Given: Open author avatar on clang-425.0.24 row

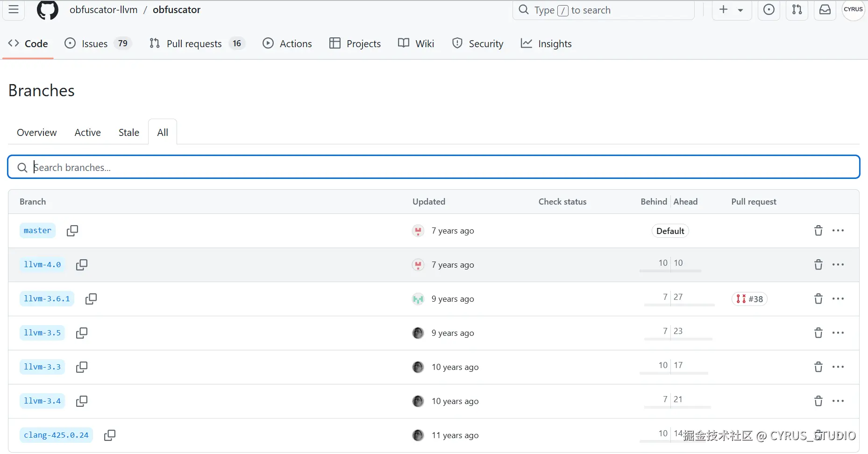Looking at the screenshot, I should point(418,435).
